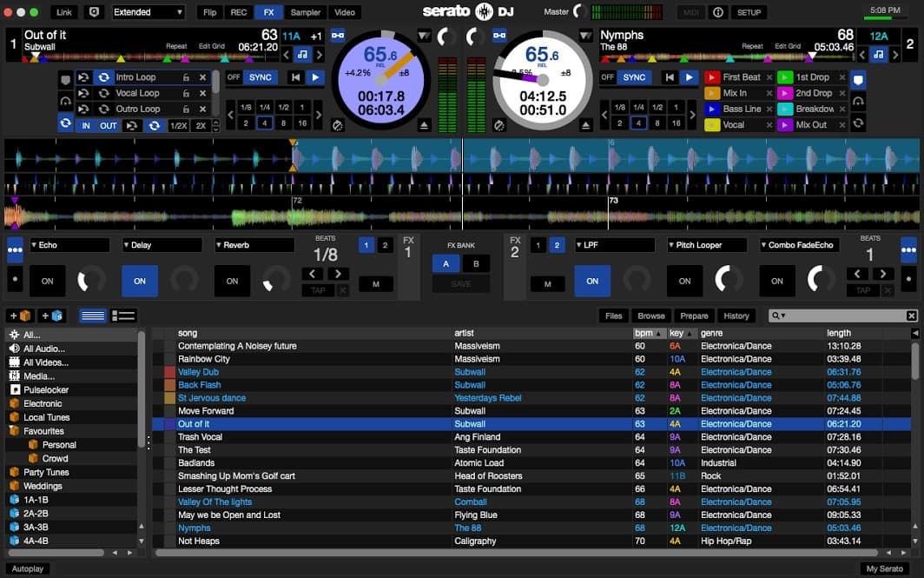Open the Sampler panel
Image resolution: width=924 pixels, height=578 pixels.
(x=307, y=12)
